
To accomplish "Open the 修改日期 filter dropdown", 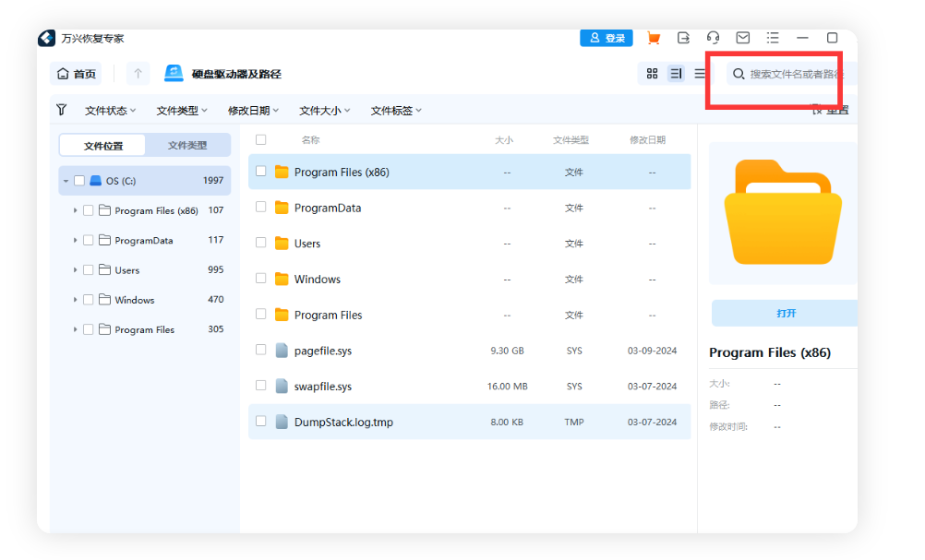I will pyautogui.click(x=252, y=109).
